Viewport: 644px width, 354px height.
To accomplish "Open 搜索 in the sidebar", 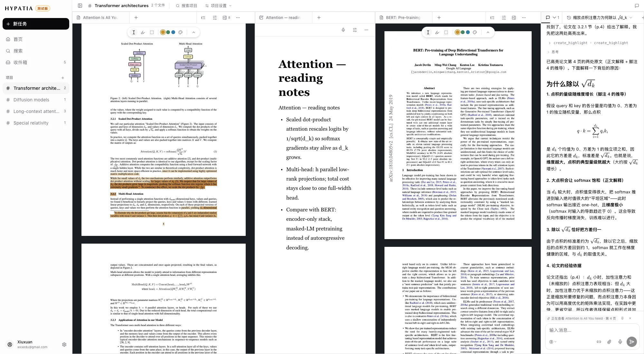I will point(36,51).
